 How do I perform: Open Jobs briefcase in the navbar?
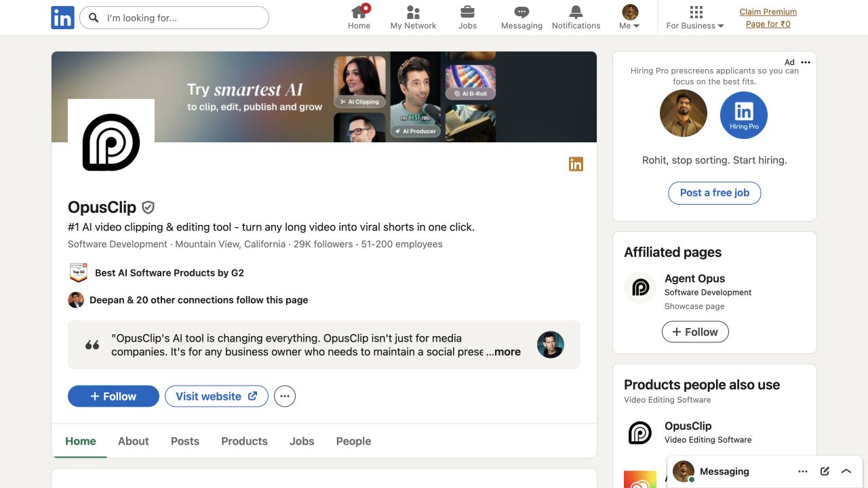coord(467,18)
